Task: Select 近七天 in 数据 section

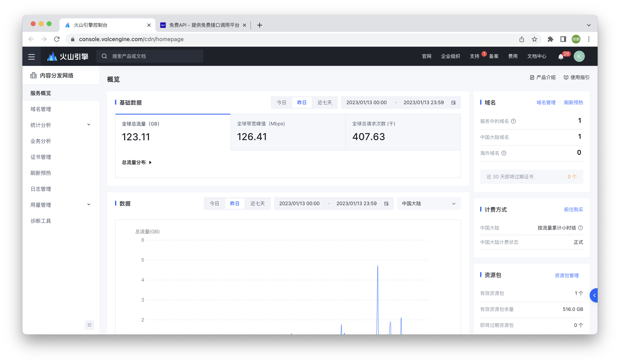Action: (257, 204)
